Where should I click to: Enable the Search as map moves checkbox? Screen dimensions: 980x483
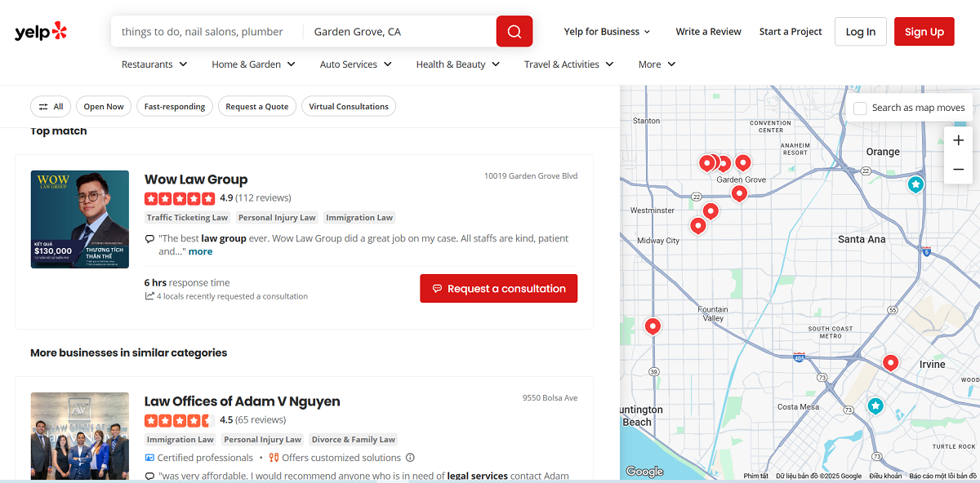click(x=859, y=107)
